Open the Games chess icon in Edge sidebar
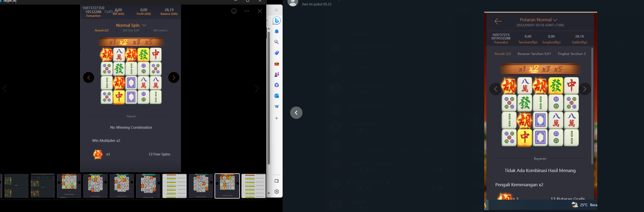Viewport: 644px width, 212px height. 277,74
